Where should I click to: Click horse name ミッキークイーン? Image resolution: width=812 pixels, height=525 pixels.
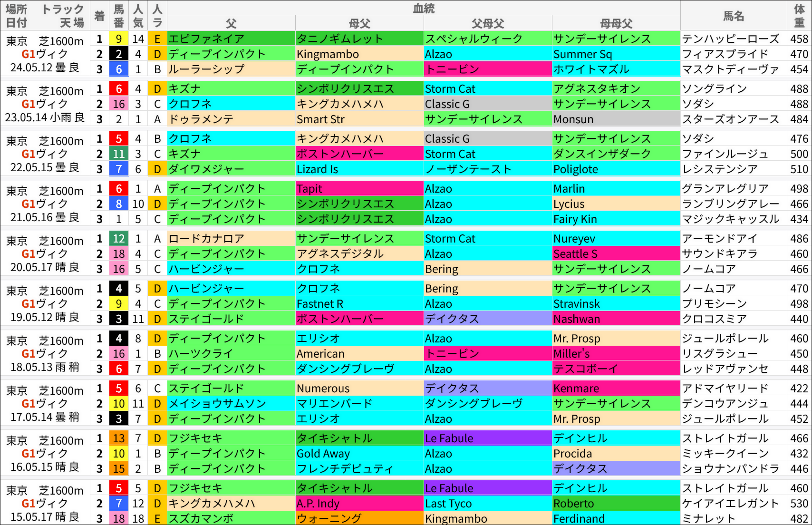(x=734, y=454)
